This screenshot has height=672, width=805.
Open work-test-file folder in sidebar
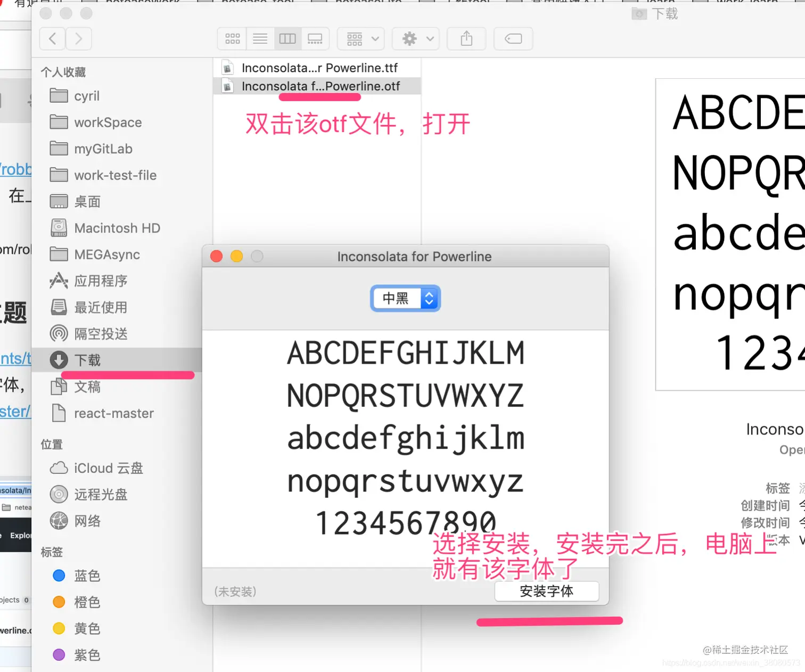(x=116, y=175)
